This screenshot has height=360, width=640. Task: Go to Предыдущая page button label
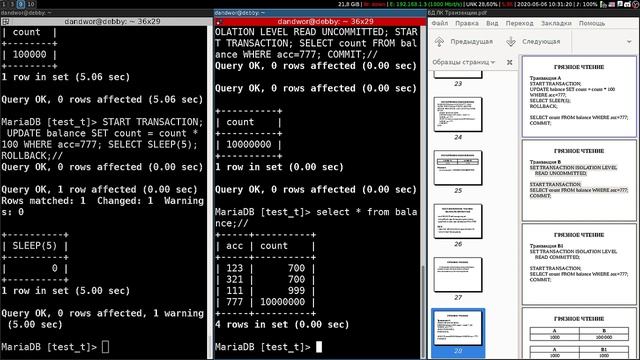(471, 42)
